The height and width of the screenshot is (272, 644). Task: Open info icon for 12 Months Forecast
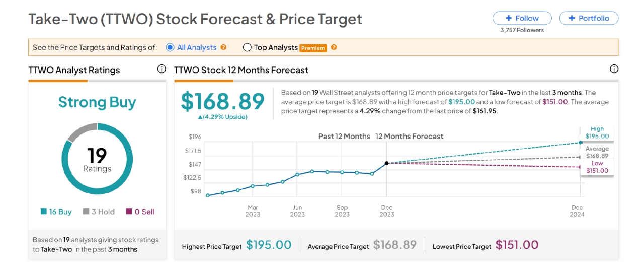[x=614, y=69]
